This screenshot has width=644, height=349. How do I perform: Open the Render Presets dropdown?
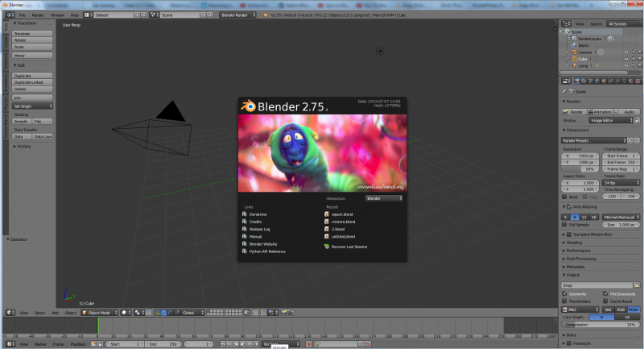click(x=594, y=140)
